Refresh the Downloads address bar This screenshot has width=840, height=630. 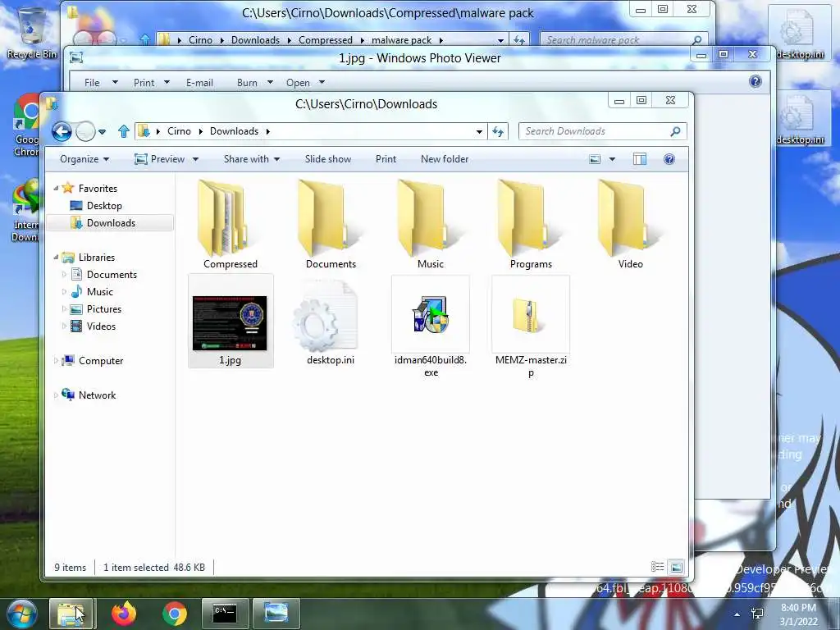[498, 131]
